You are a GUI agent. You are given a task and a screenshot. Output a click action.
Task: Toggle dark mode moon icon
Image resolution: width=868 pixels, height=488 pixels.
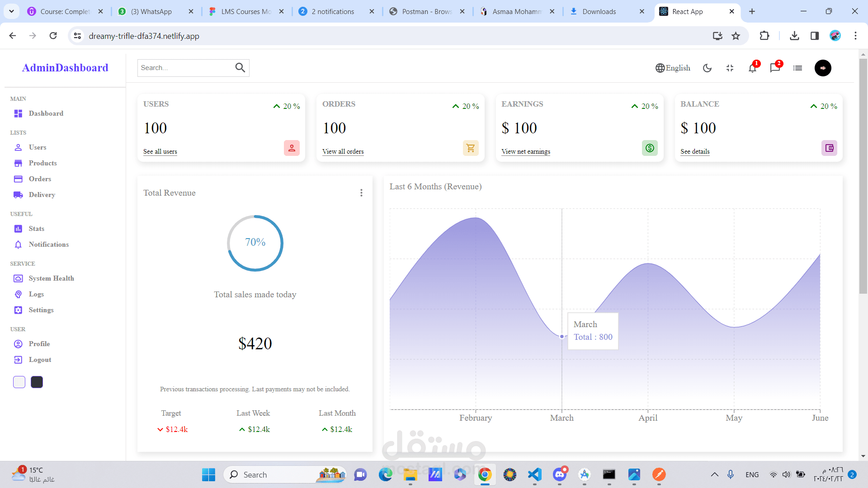(x=708, y=68)
